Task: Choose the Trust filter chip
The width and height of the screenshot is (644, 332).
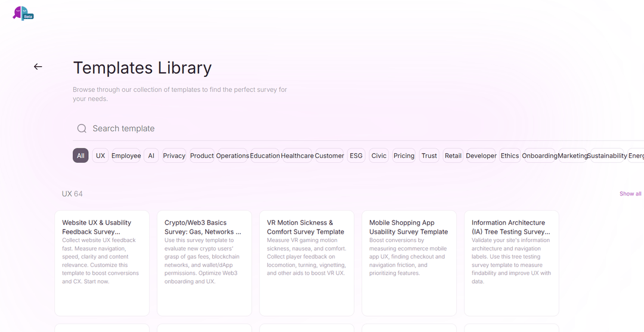Action: coord(429,156)
